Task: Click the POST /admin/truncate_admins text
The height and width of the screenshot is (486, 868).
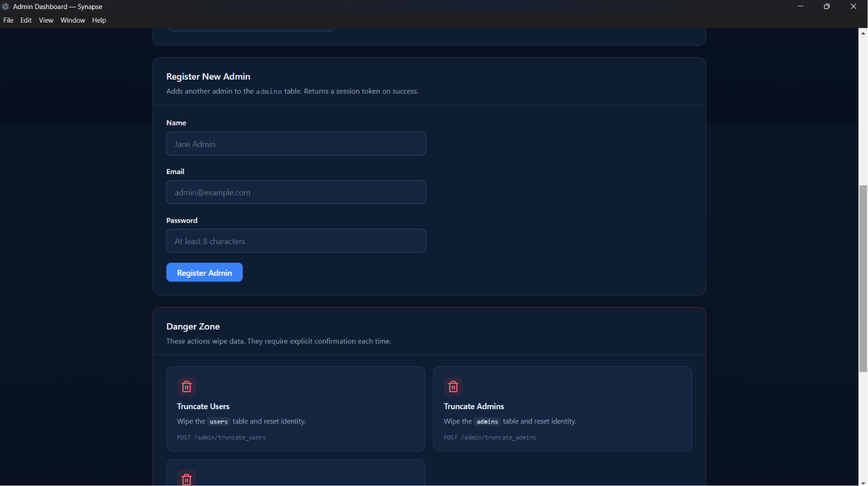Action: tap(490, 437)
